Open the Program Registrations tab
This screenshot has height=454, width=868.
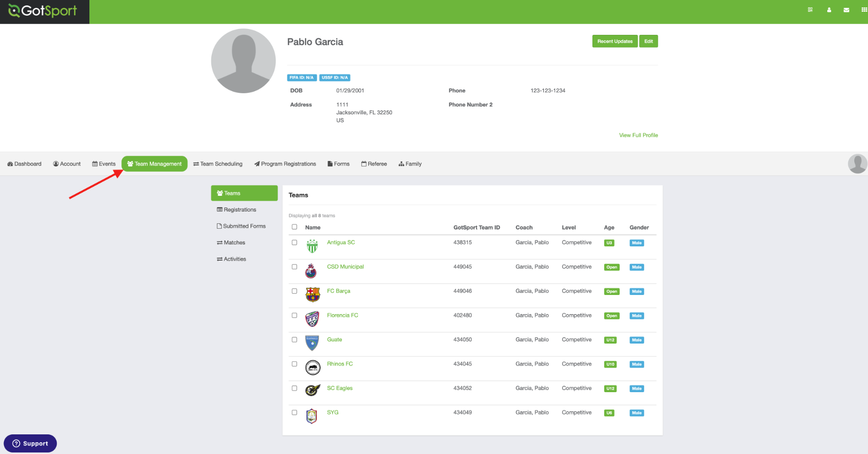click(x=285, y=164)
